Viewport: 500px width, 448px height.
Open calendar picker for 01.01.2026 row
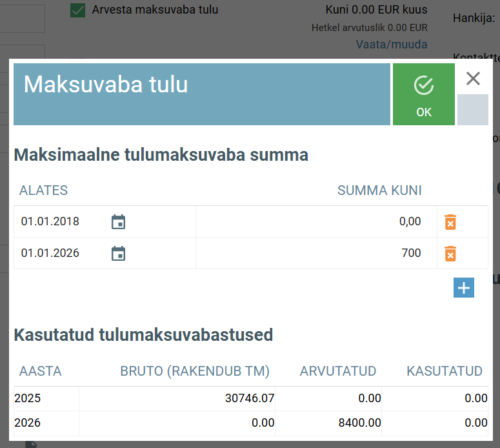point(118,254)
